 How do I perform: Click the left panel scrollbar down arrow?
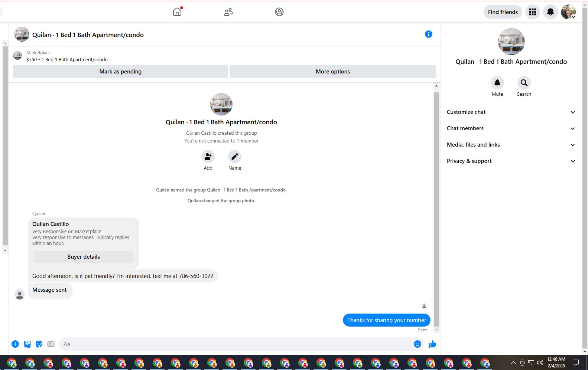click(x=5, y=251)
